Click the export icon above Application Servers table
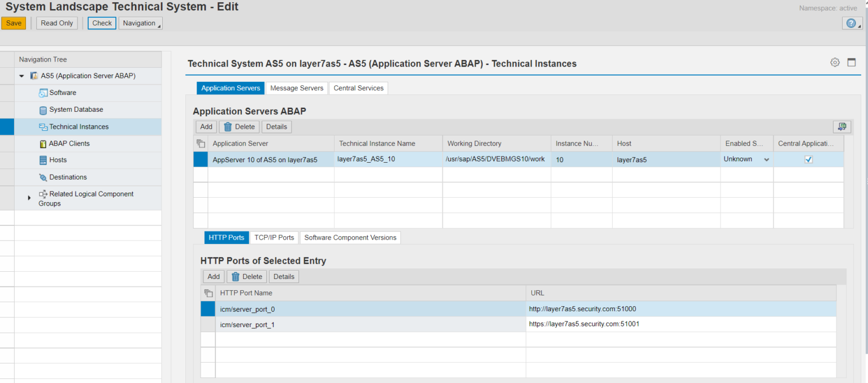 point(841,127)
